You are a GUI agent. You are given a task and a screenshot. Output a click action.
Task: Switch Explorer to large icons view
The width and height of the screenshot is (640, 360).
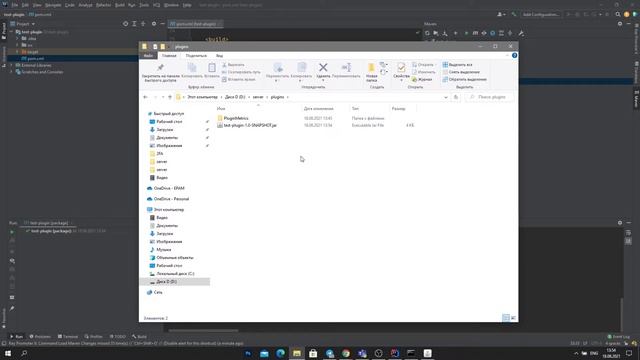(513, 318)
